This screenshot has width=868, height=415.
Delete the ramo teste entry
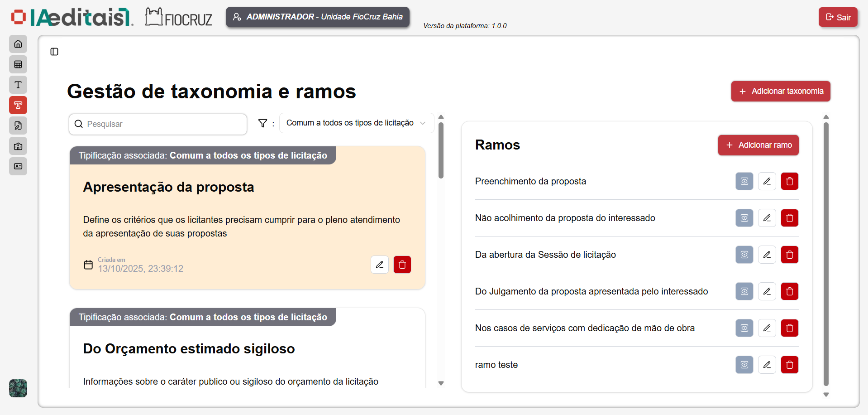pos(790,365)
